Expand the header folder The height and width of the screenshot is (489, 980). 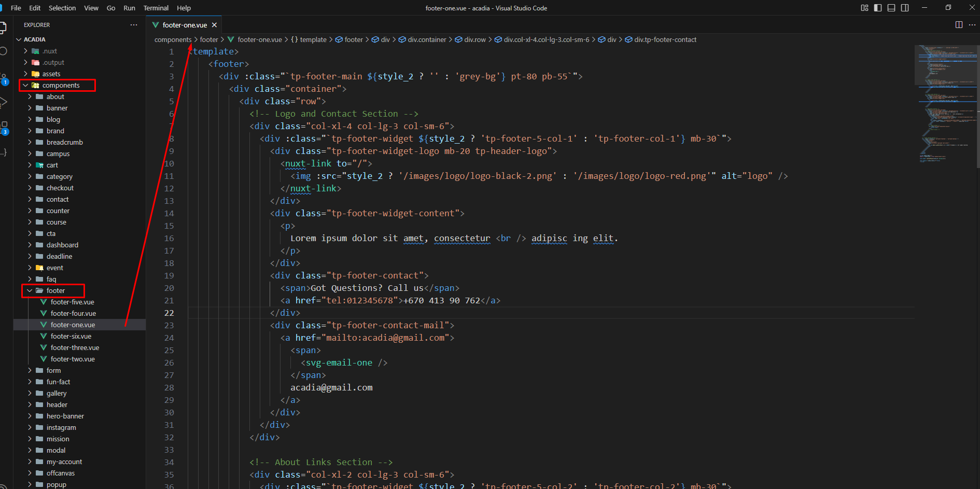click(30, 404)
